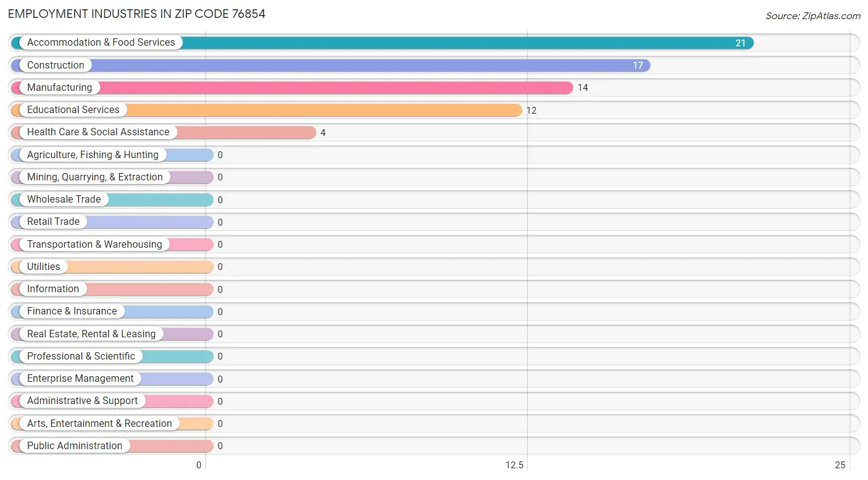
Task: Click the value 14 beside Manufacturing bar
Action: pyautogui.click(x=583, y=88)
